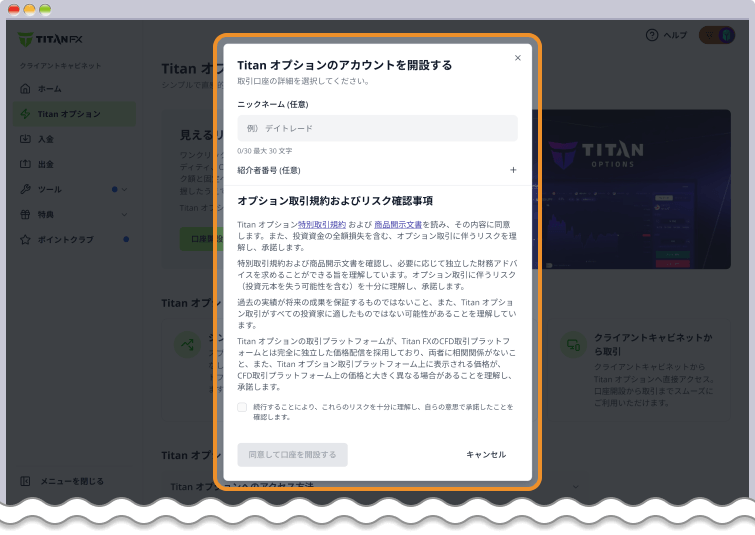The width and height of the screenshot is (755, 535).
Task: Click the green chart card icon
Action: (x=187, y=345)
